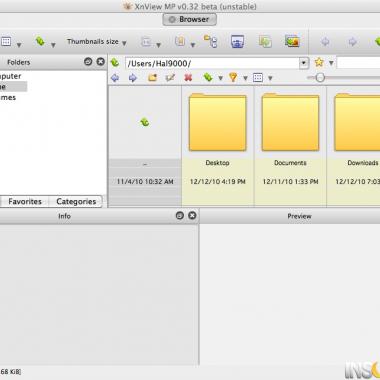380x380 pixels.
Task: Click the view mode grid icon in browser toolbar
Action: tap(258, 78)
